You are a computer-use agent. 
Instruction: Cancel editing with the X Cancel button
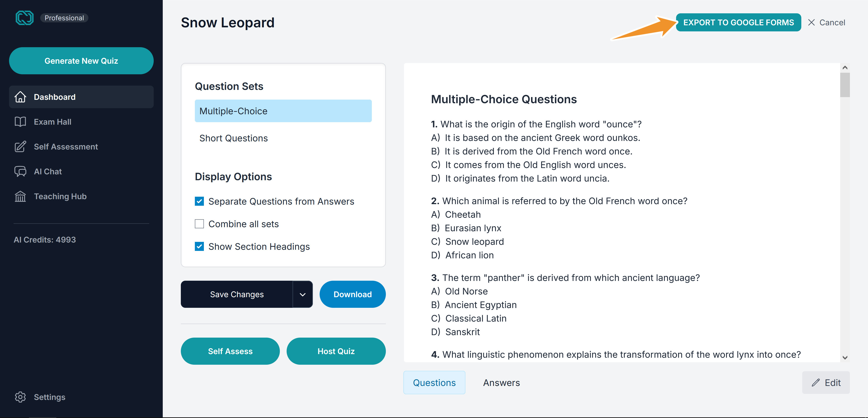[826, 23]
